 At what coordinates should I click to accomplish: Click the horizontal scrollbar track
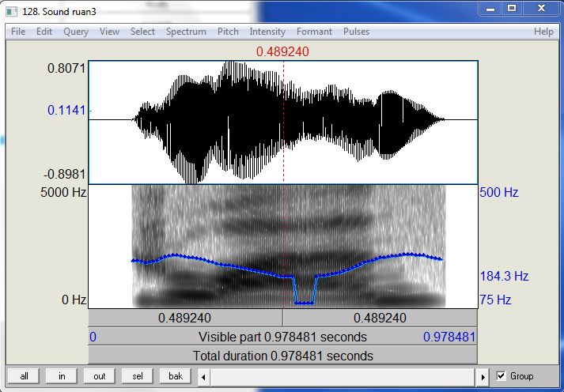click(343, 377)
